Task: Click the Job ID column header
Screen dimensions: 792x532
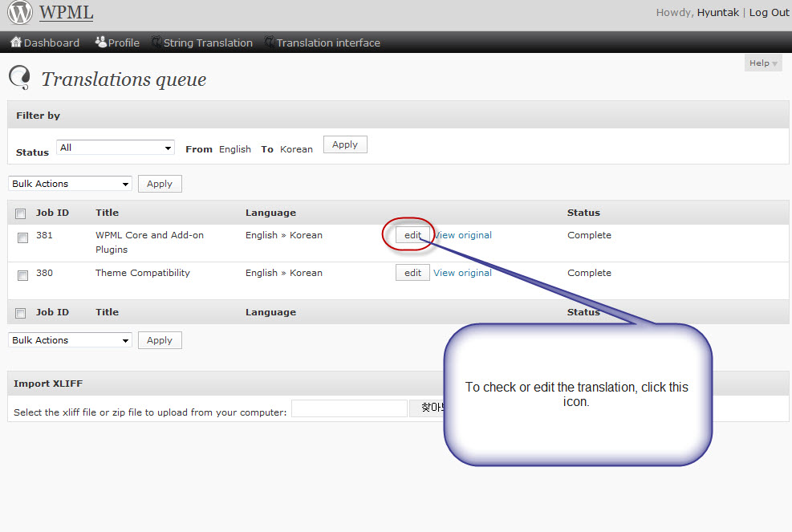Action: [x=52, y=213]
